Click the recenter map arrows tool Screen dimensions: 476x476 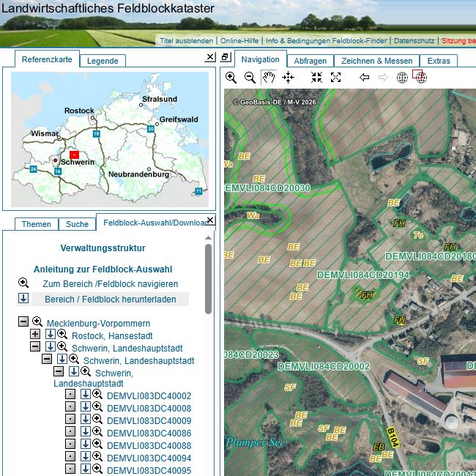tap(288, 78)
